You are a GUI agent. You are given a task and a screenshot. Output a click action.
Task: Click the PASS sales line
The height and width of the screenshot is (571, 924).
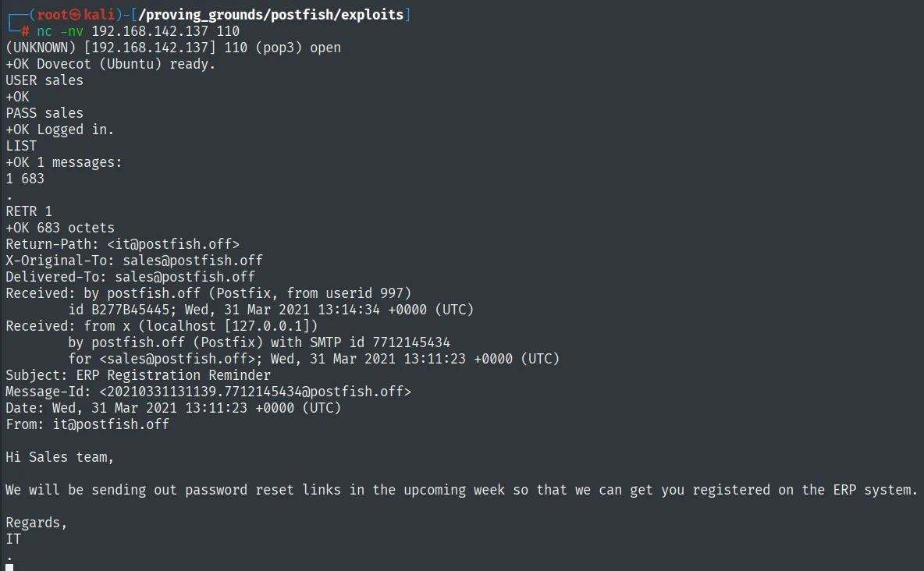(44, 113)
